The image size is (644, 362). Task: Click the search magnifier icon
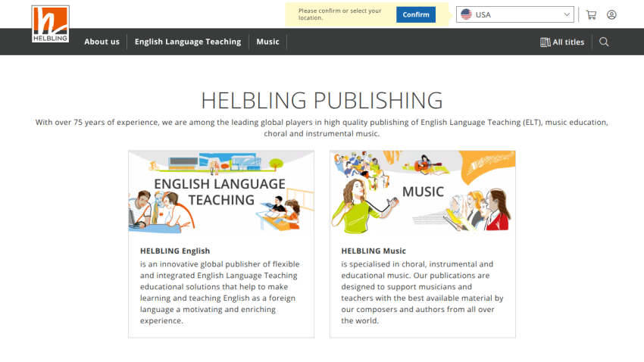pos(604,42)
